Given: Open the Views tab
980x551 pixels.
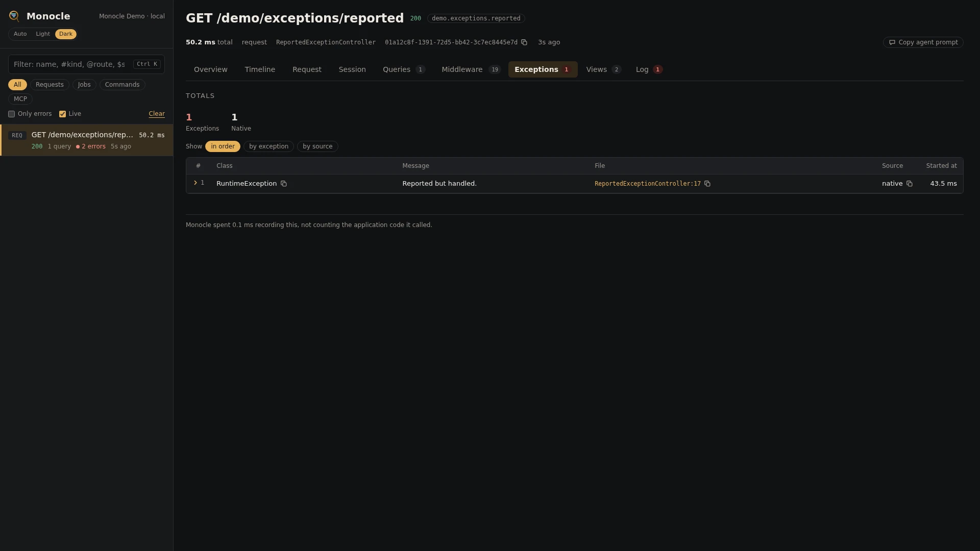Looking at the screenshot, I should pyautogui.click(x=603, y=69).
